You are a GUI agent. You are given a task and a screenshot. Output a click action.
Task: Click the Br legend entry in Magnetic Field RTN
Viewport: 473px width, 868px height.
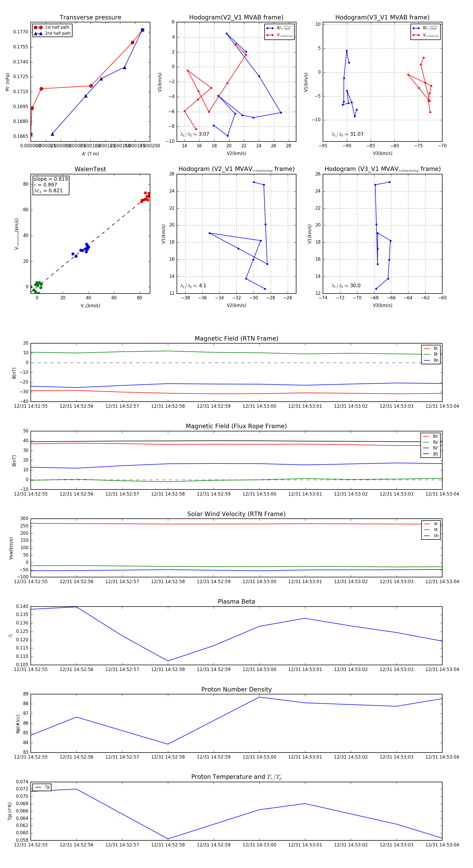[x=431, y=349]
